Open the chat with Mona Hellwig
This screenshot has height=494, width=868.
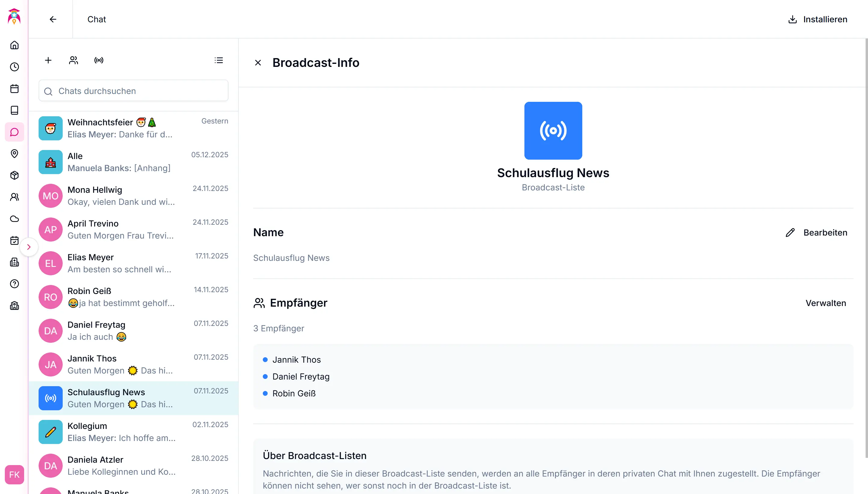[134, 196]
